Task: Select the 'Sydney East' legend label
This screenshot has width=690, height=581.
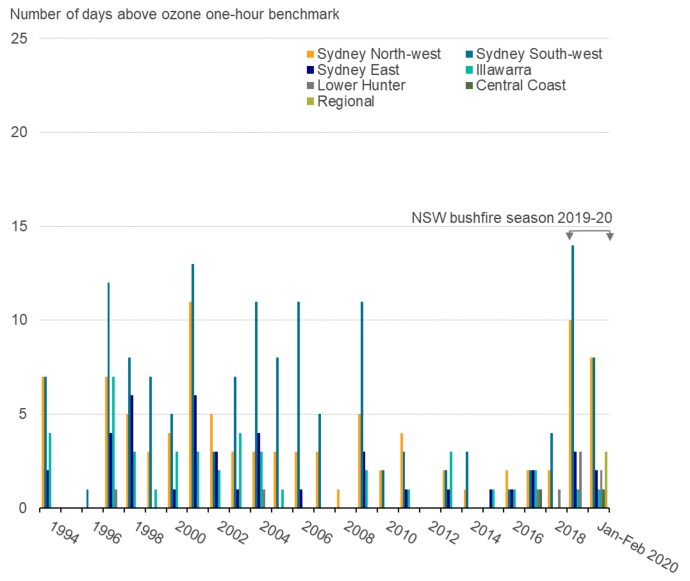Action: pos(358,70)
